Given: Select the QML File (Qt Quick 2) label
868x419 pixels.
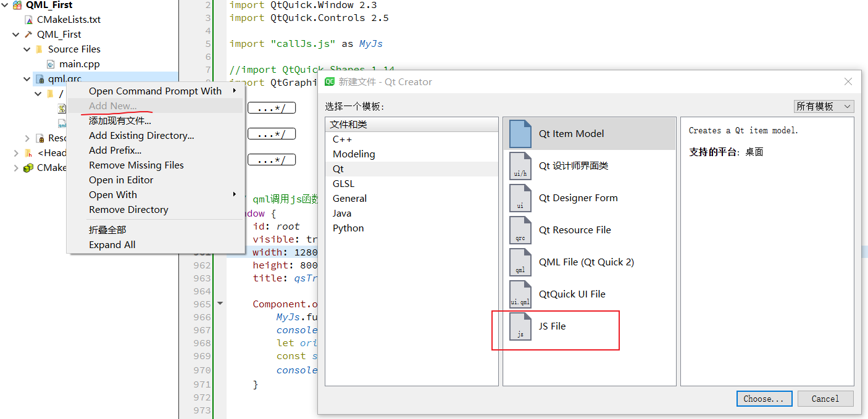Looking at the screenshot, I should pyautogui.click(x=586, y=262).
